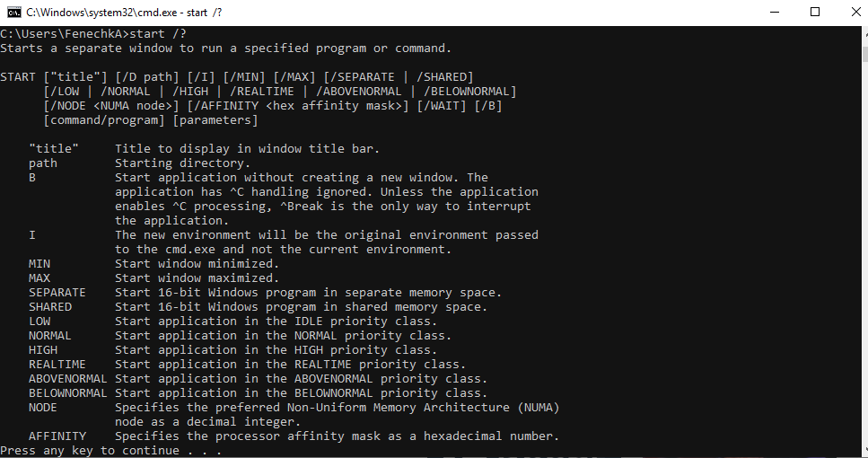
Task: Click the vertical scrollbar thumb
Action: coord(864,53)
